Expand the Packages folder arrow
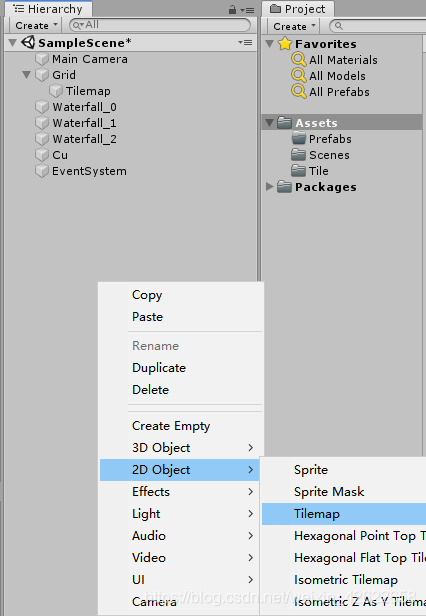Viewport: 426px width, 616px height. (270, 187)
